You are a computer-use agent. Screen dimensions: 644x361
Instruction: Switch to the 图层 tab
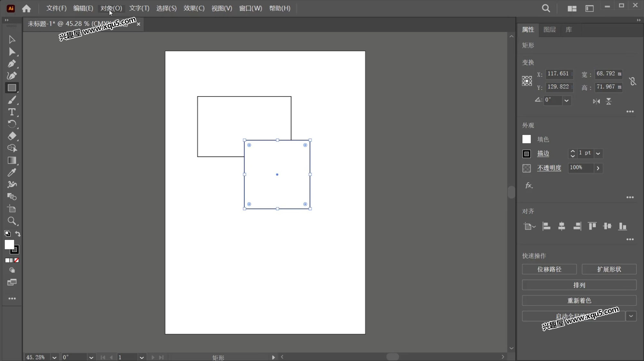click(x=549, y=30)
